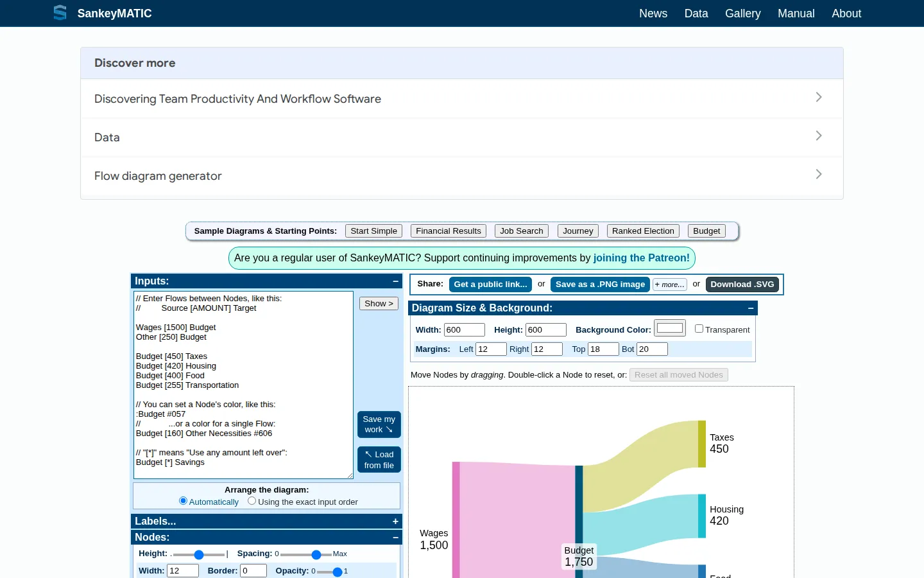Click the Bot margin input field
Image resolution: width=924 pixels, height=578 pixels.
pyautogui.click(x=652, y=349)
